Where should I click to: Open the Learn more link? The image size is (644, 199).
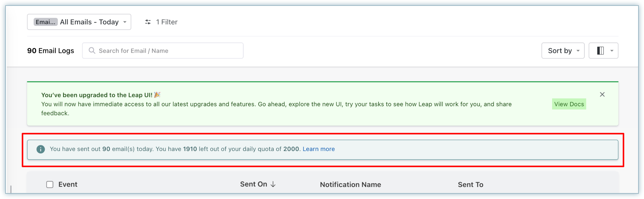[x=319, y=149]
